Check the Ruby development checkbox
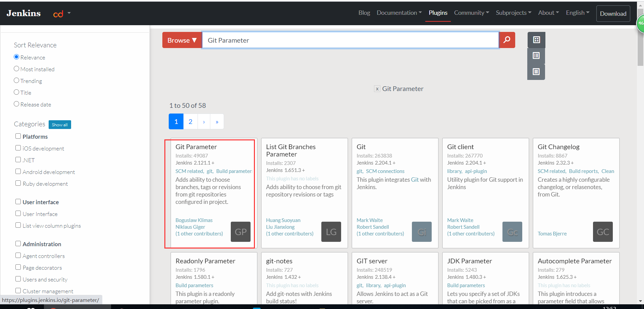Screen dimensions: 644x309 pos(18,183)
